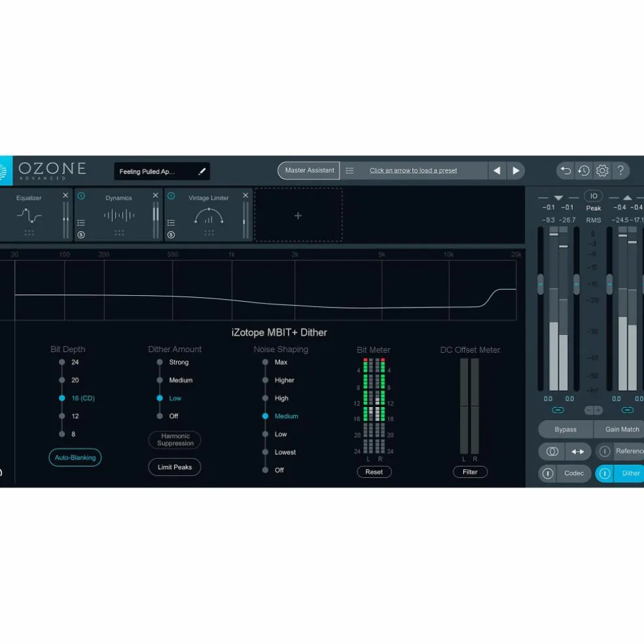Image resolution: width=644 pixels, height=644 pixels.
Task: Click the Gain Match button
Action: [620, 429]
